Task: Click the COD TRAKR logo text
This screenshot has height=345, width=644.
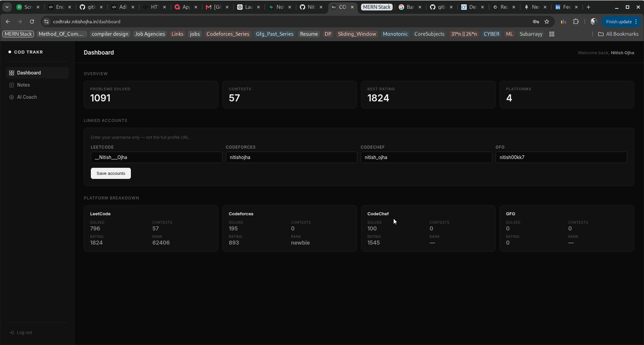Action: [28, 52]
